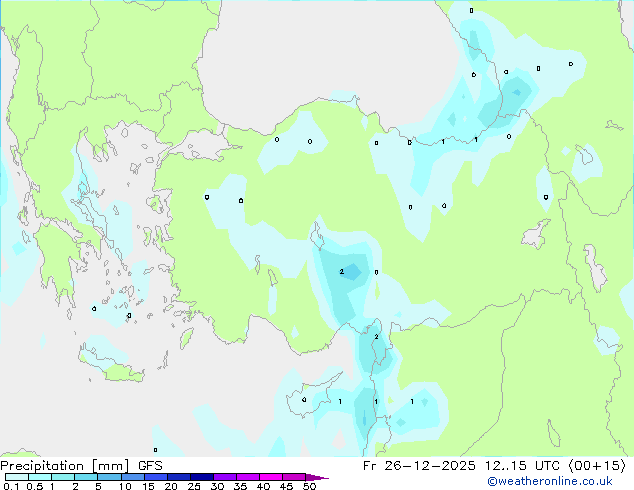The width and height of the screenshot is (634, 490).
Task: Click the 15–20 mm legend color swatch
Action: point(155,477)
